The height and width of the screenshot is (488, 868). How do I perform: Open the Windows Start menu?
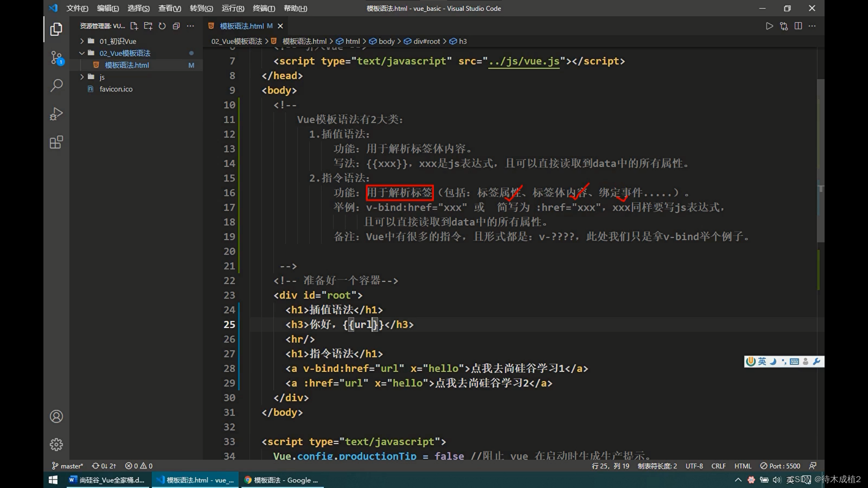coord(53,480)
